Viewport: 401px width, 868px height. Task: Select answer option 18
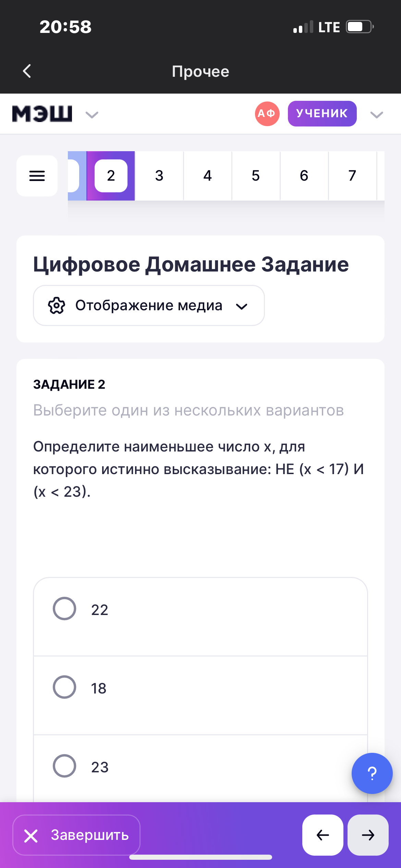64,687
